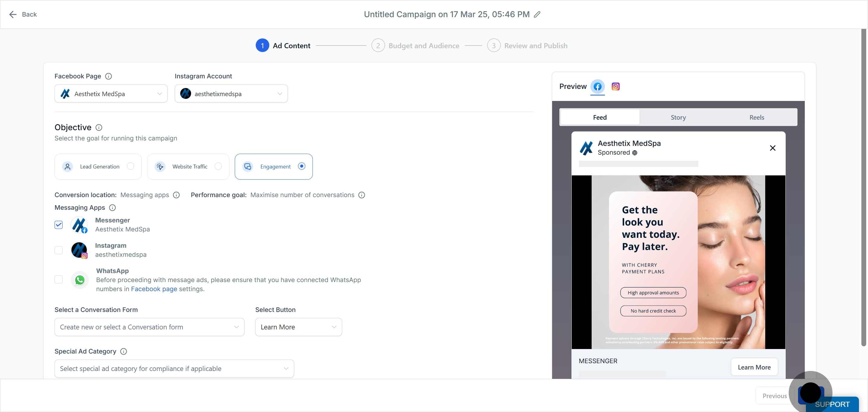Image resolution: width=868 pixels, height=412 pixels.
Task: Click the Performance goal info icon
Action: (362, 195)
